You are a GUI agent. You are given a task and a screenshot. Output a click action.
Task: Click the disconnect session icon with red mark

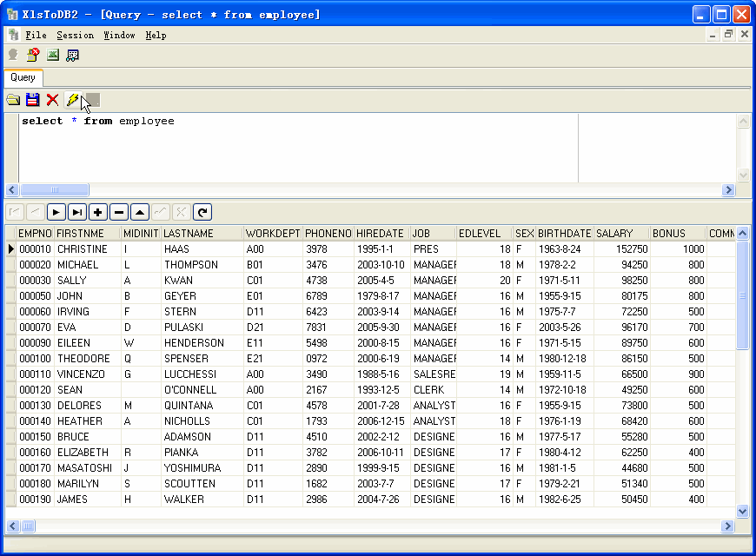[33, 55]
